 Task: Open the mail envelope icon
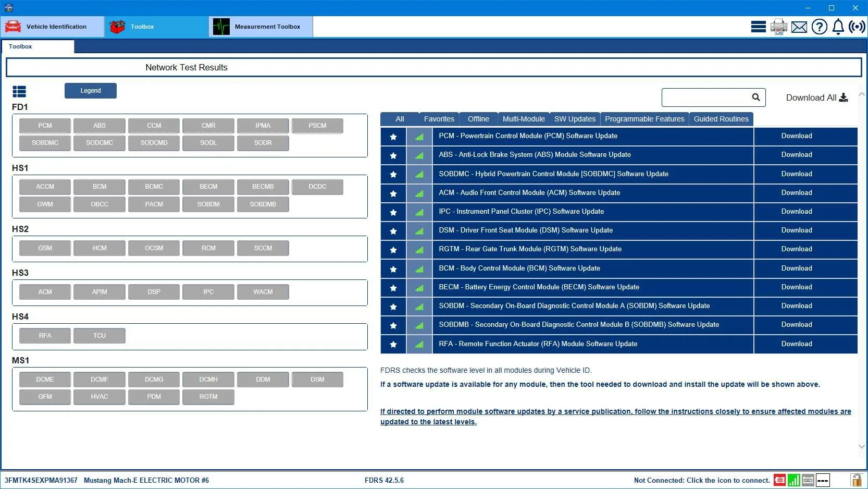tap(799, 27)
